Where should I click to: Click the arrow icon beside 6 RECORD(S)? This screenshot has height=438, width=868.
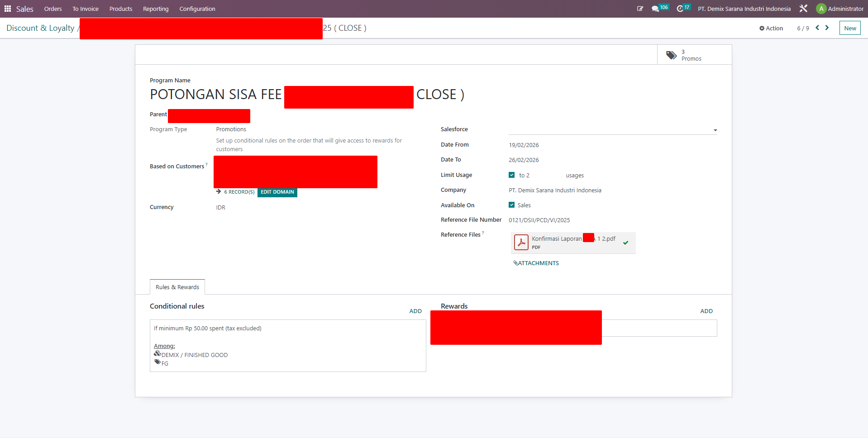coord(219,192)
